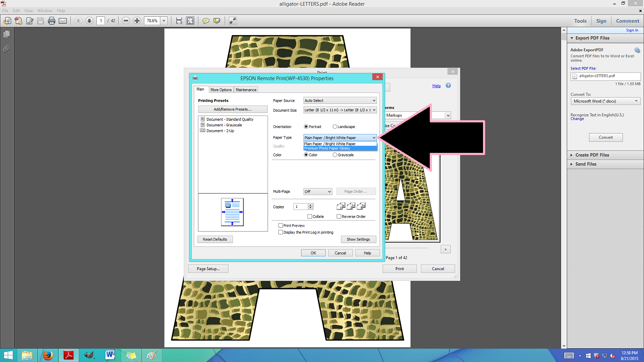This screenshot has width=644, height=362.
Task: Click the read mode expand icon
Action: tap(233, 21)
